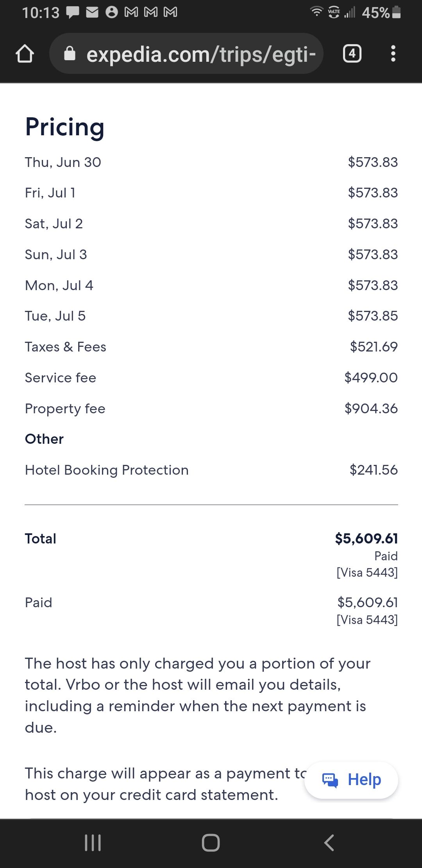Tap the battery indicator in status bar
422x868 pixels.
pyautogui.click(x=396, y=13)
